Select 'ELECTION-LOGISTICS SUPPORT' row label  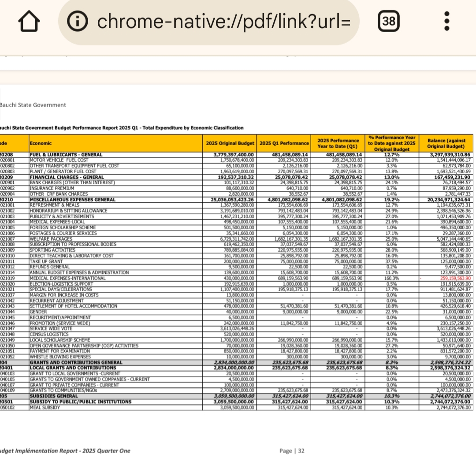[x=61, y=284]
